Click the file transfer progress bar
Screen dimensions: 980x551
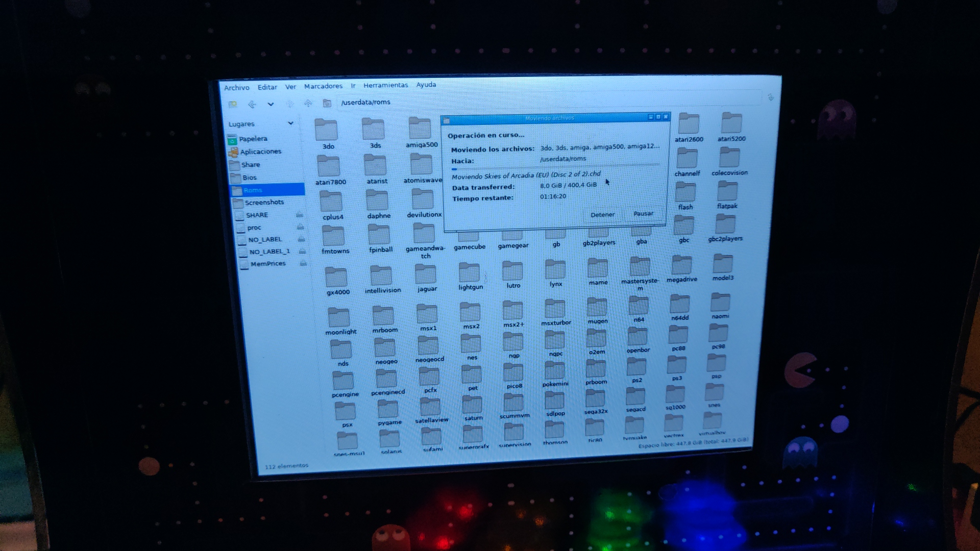555,167
